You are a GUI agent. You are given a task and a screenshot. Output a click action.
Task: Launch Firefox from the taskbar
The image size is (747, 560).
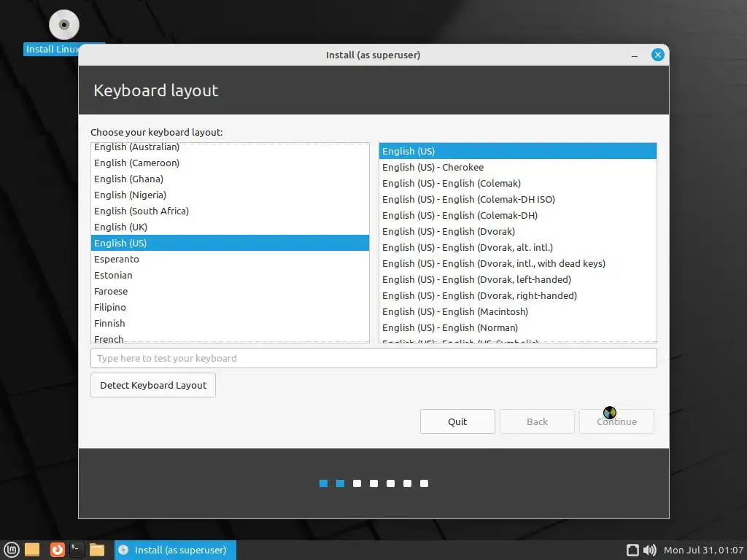click(x=57, y=550)
